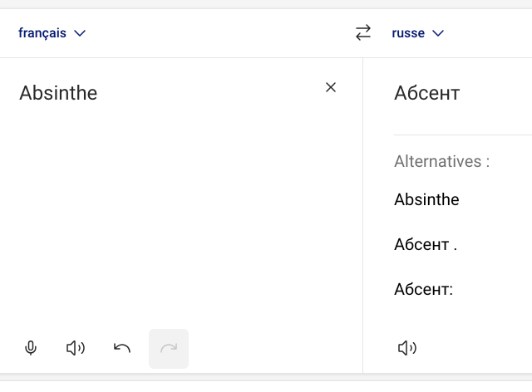Undo the last edit in source text
Screen dimensions: 532x392
click(122, 348)
